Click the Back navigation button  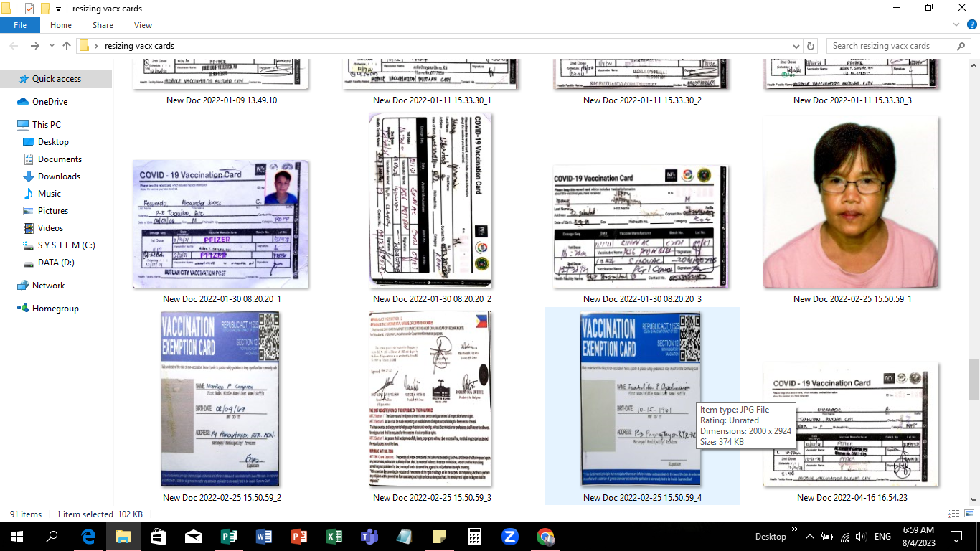pos(14,45)
